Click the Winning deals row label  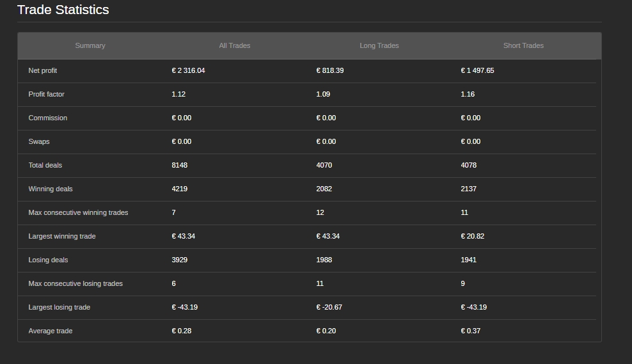pos(50,189)
